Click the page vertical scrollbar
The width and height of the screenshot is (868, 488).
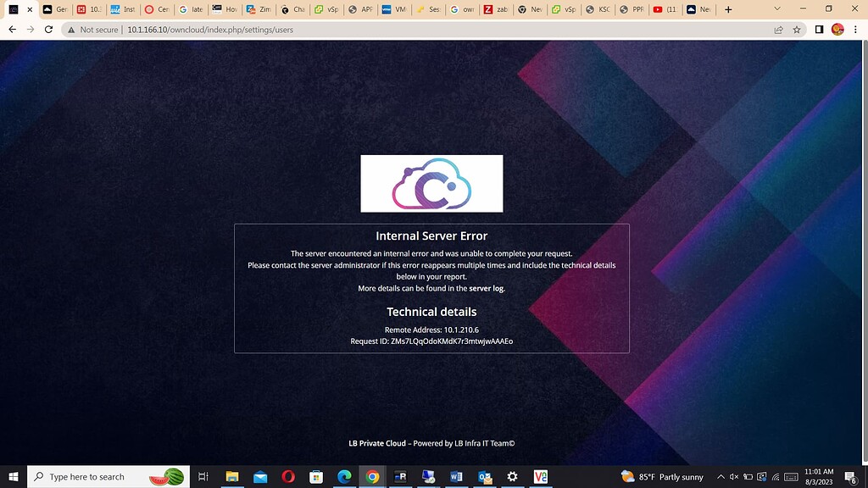[865, 249]
